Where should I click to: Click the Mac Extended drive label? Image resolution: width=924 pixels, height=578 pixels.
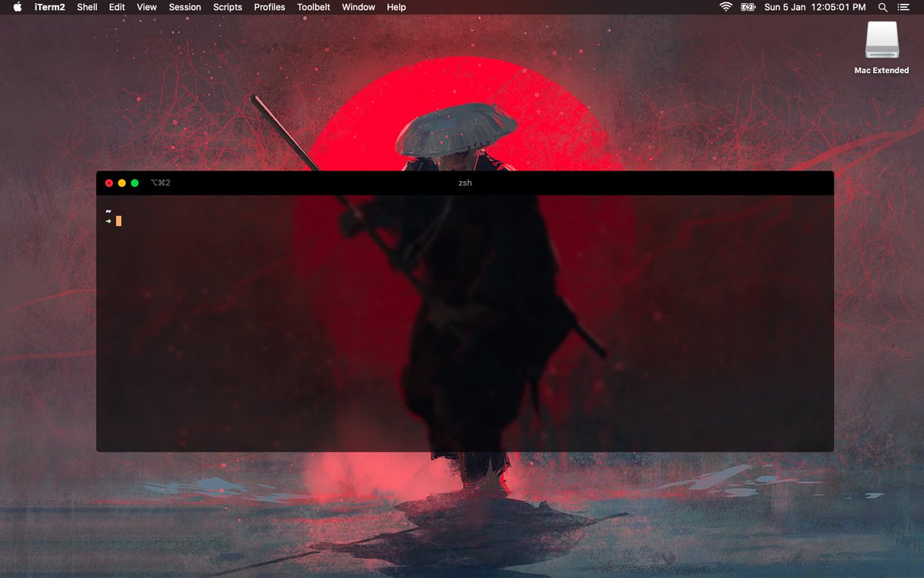[x=882, y=70]
